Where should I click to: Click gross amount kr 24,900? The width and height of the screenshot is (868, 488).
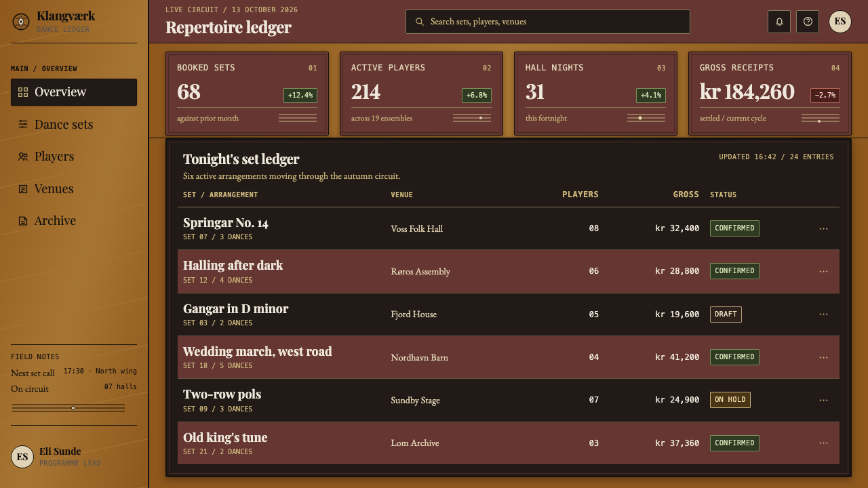pyautogui.click(x=677, y=400)
